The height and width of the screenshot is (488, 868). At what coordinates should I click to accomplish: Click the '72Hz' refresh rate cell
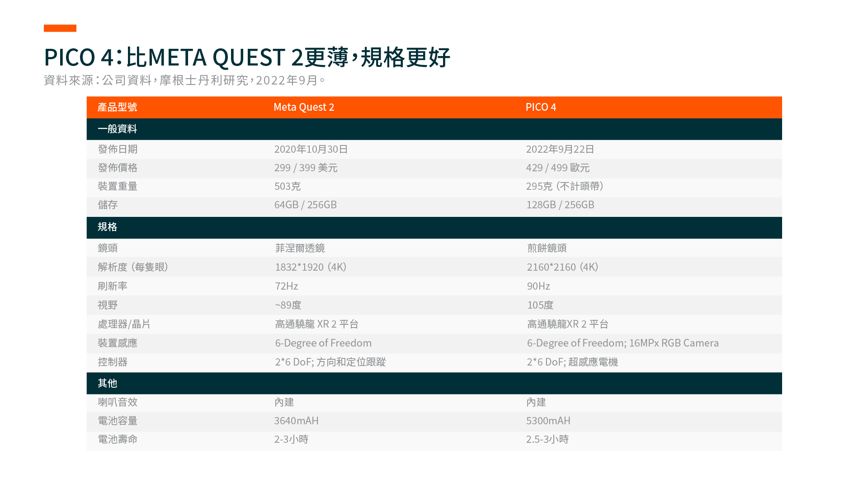(x=287, y=286)
